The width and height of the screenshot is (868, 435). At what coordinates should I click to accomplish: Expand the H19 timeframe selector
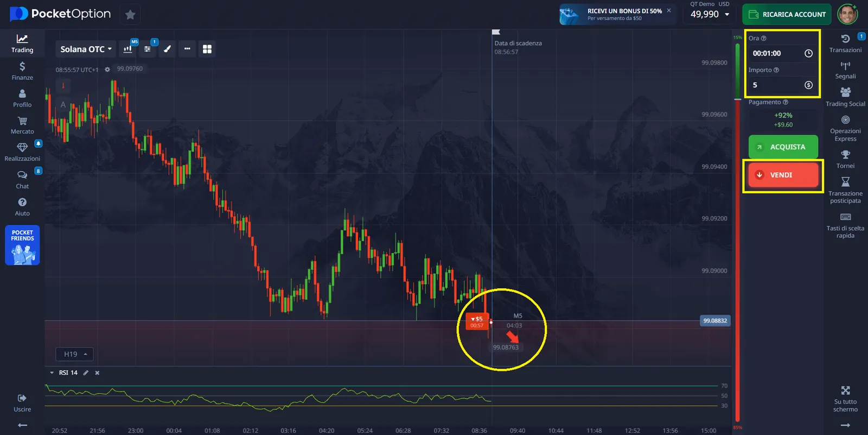click(75, 354)
